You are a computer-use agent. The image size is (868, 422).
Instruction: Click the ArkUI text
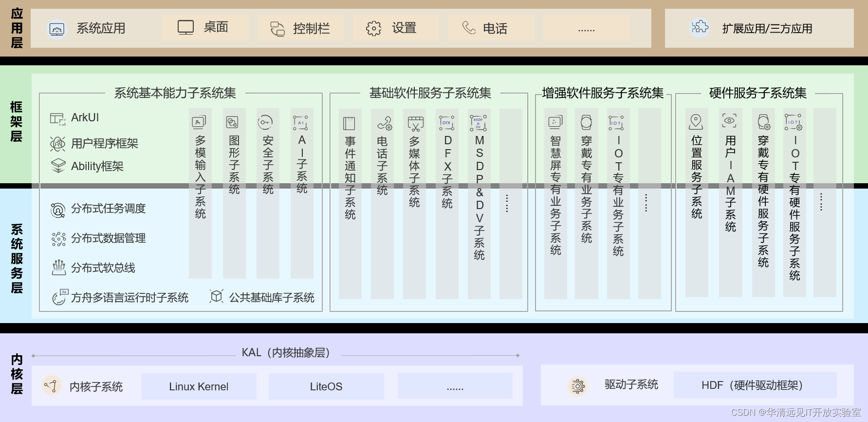coord(85,117)
